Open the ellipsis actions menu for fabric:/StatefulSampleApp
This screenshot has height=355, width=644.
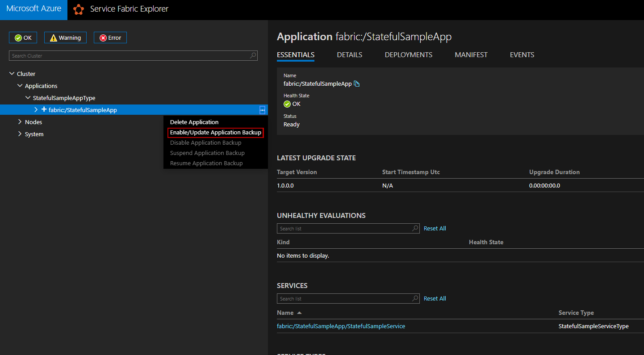click(263, 110)
